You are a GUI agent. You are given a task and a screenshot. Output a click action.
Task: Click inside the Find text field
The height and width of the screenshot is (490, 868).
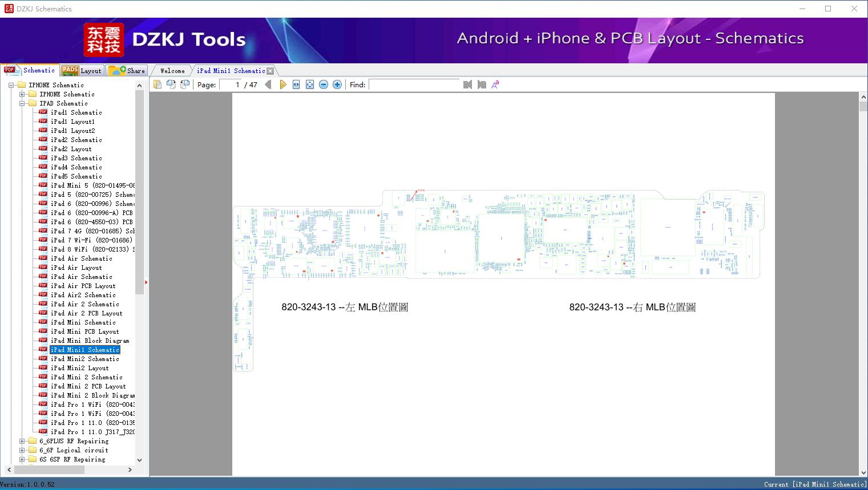coord(415,84)
